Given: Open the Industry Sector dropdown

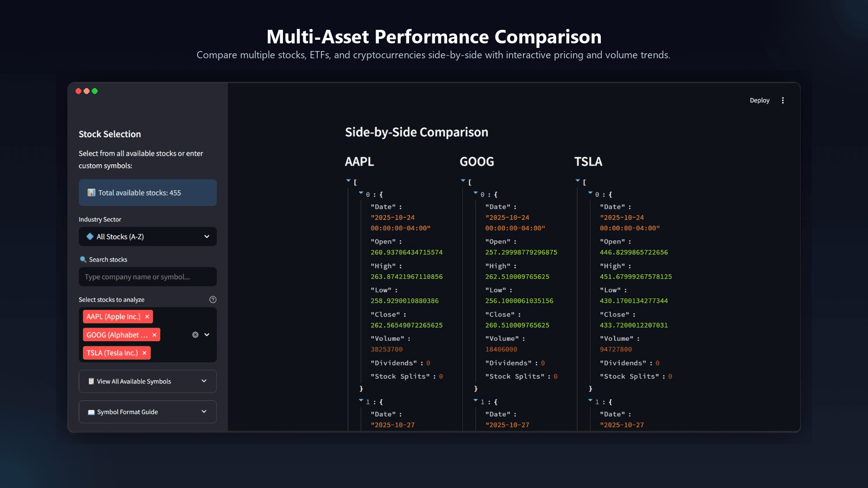Looking at the screenshot, I should click(x=148, y=237).
